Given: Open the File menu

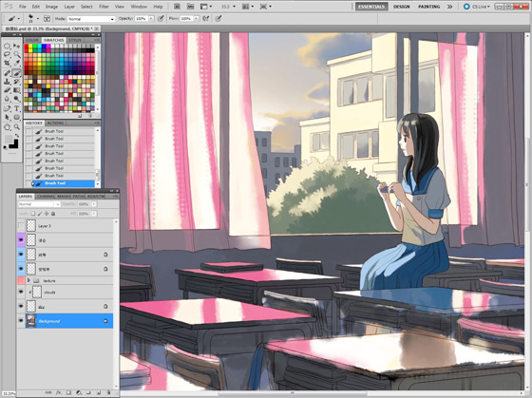Looking at the screenshot, I should tap(23, 7).
